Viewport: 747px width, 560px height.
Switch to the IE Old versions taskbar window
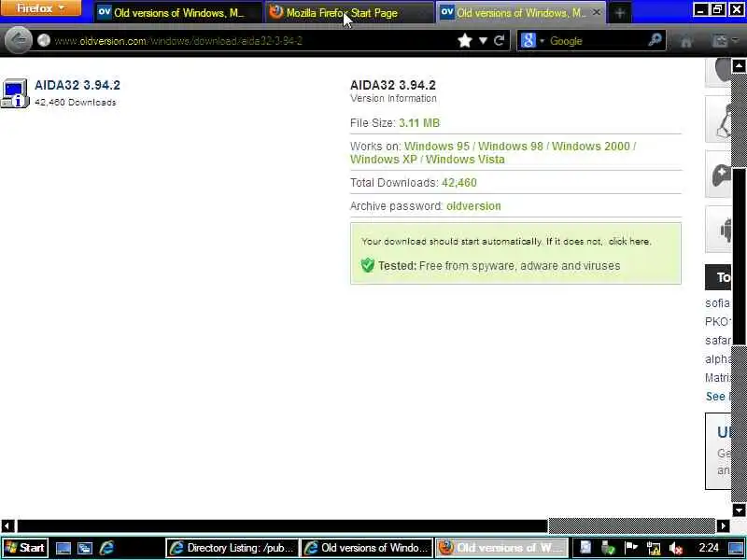[366, 548]
